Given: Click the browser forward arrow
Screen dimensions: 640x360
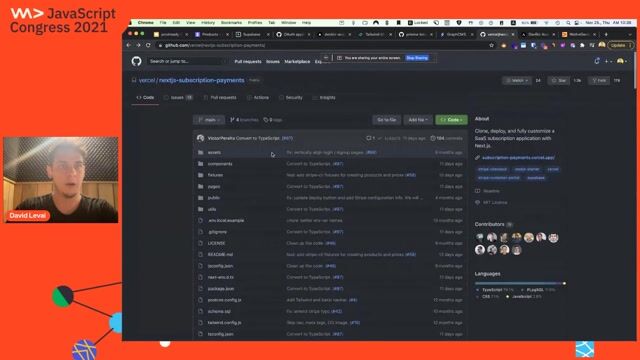Looking at the screenshot, I should point(138,45).
